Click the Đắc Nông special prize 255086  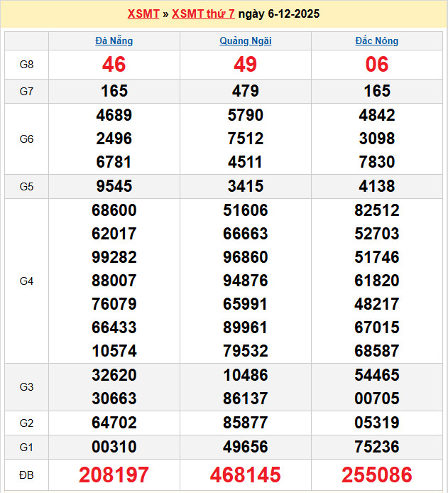pyautogui.click(x=376, y=475)
